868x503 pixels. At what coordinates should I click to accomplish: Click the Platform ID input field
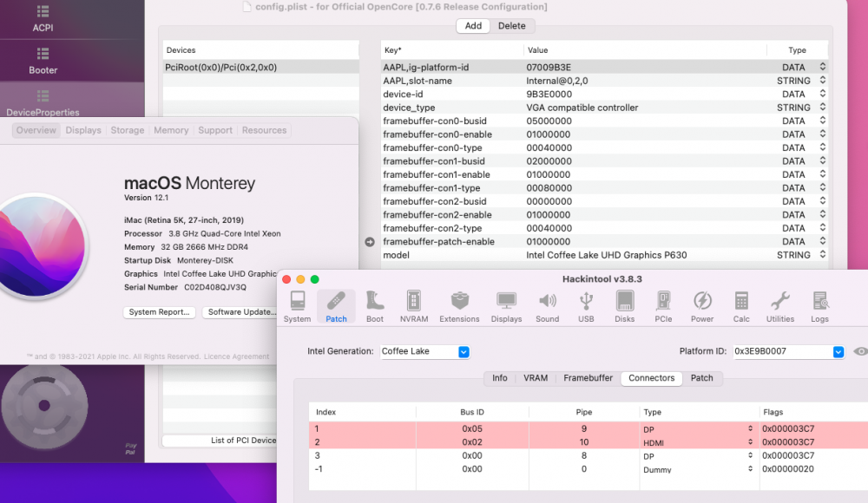782,351
